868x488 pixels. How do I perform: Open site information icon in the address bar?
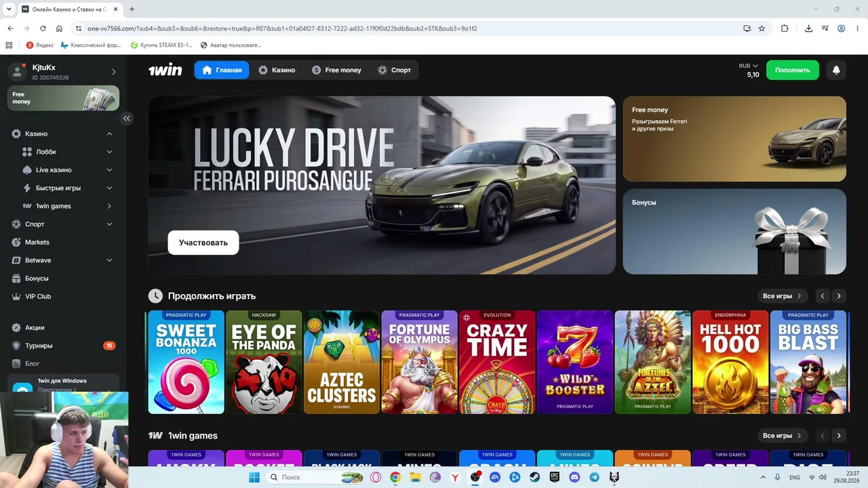78,28
